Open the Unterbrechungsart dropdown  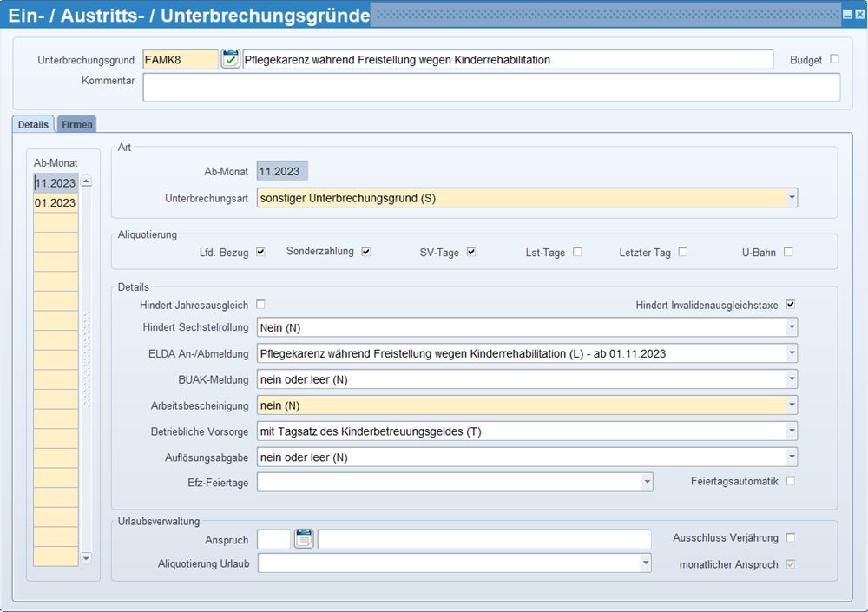tap(792, 198)
